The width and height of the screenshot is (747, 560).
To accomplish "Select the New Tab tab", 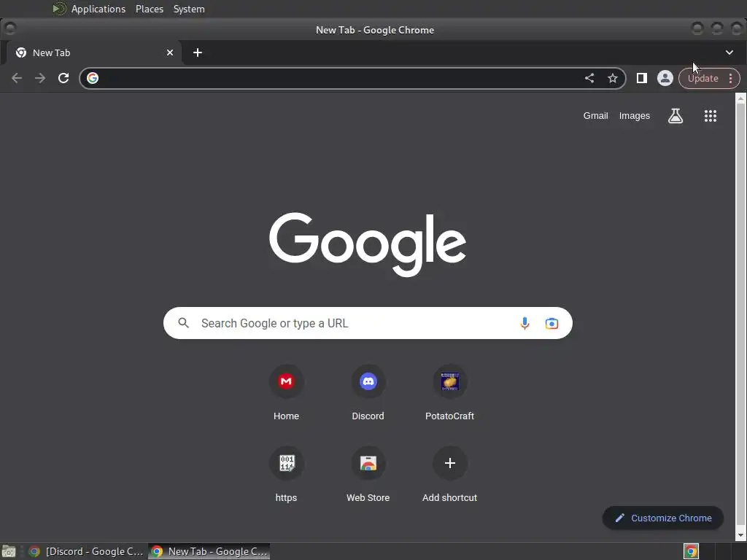I will pyautogui.click(x=94, y=52).
